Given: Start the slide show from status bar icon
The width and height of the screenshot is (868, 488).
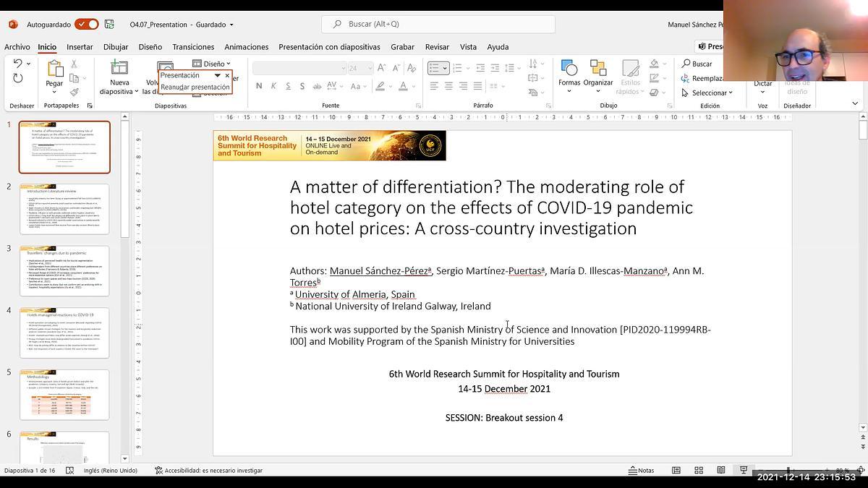Looking at the screenshot, I should click(744, 470).
